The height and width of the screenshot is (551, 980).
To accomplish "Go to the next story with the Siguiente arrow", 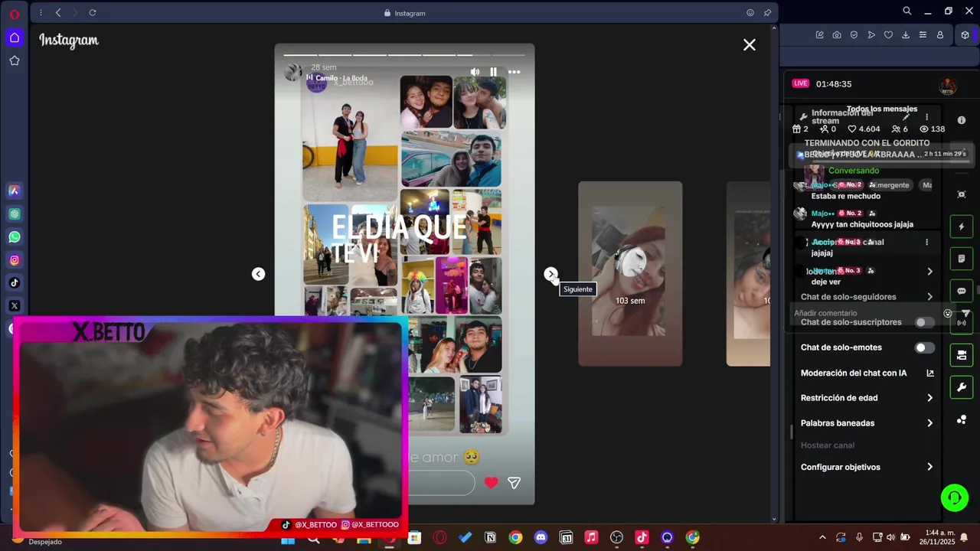I will (550, 274).
